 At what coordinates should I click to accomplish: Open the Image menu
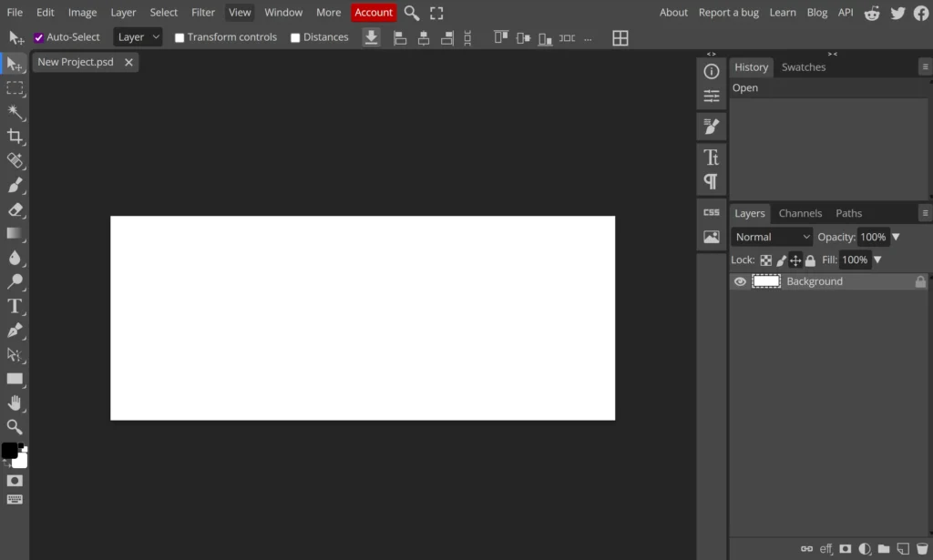pos(82,13)
